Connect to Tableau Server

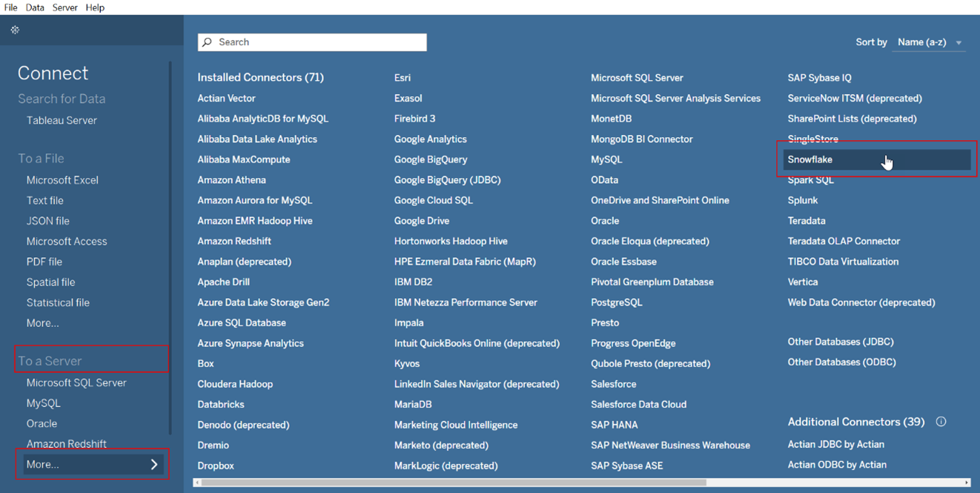pos(62,120)
